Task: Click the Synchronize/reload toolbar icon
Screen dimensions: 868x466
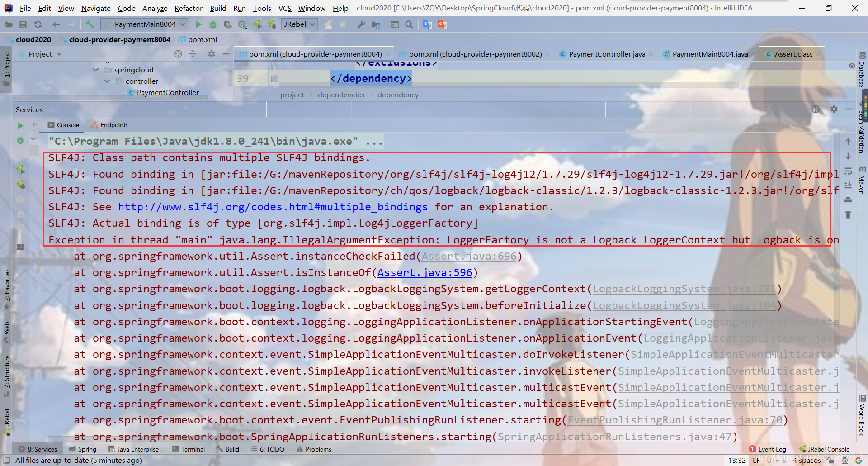Action: 38,24
